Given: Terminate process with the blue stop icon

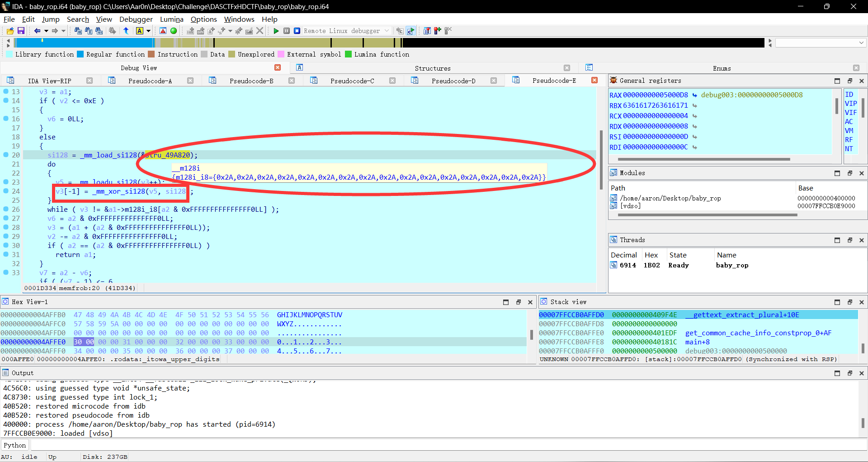Looking at the screenshot, I should pos(297,31).
